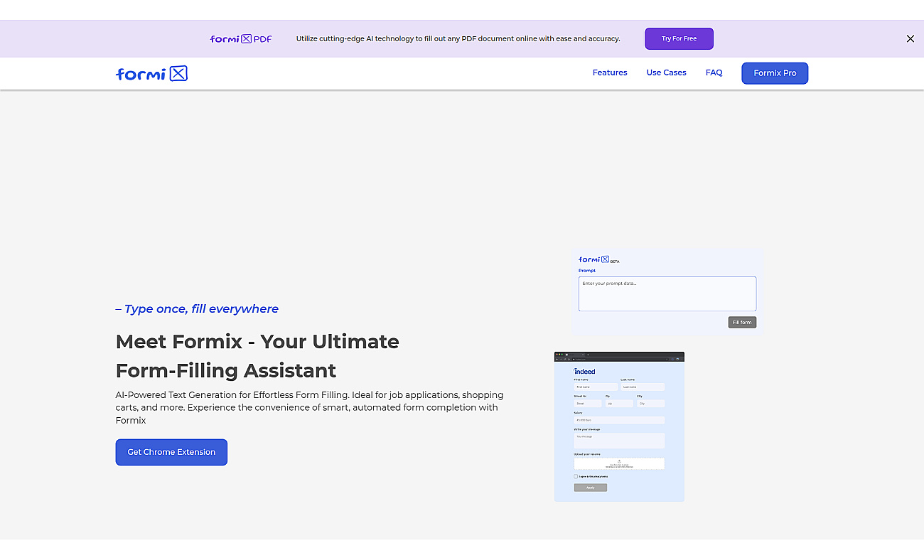Screen dimensions: 924x560
Task: Click Get Chrome Extension button
Action: click(x=171, y=452)
